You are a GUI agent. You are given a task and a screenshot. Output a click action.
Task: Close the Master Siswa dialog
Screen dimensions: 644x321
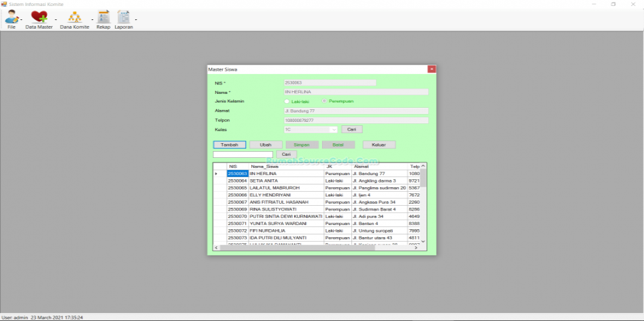(431, 69)
